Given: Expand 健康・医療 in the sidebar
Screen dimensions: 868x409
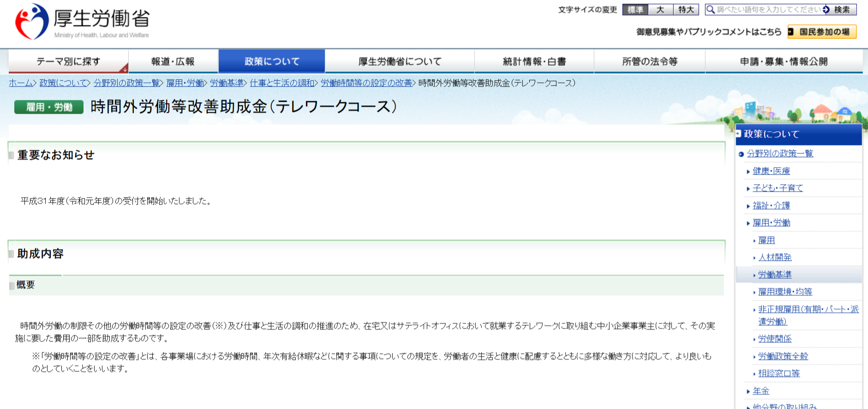Looking at the screenshot, I should click(771, 171).
